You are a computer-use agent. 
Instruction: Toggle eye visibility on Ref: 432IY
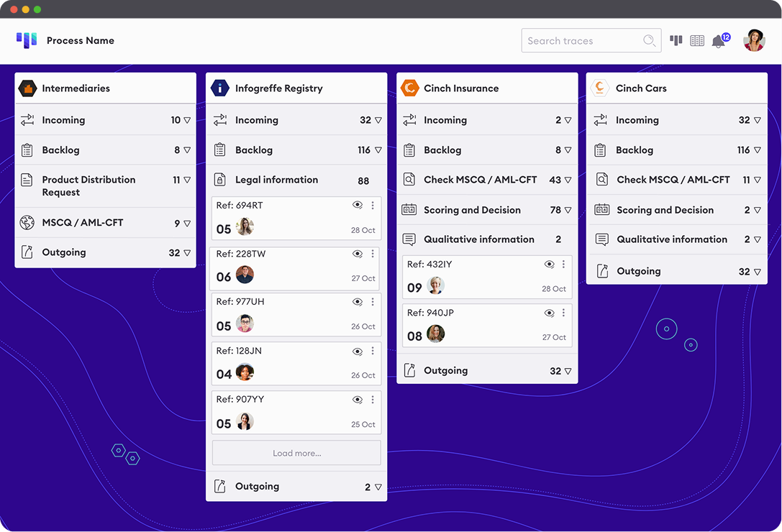(x=549, y=265)
